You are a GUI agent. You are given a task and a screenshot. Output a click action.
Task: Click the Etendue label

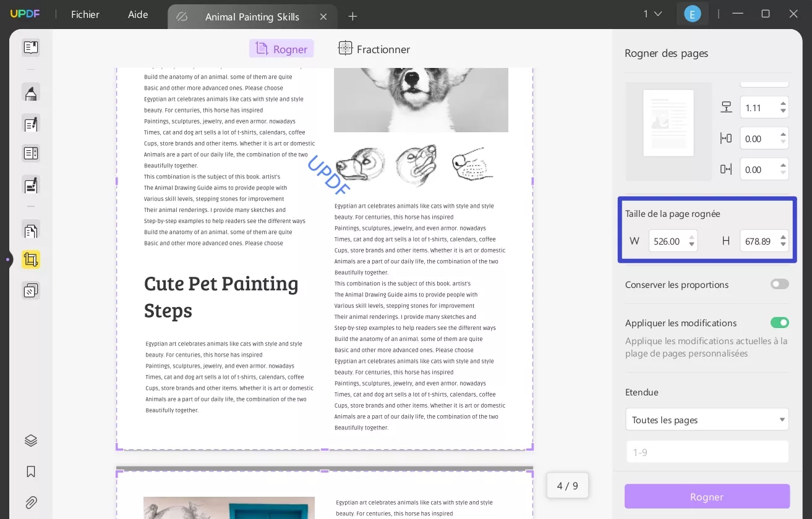[x=642, y=392]
